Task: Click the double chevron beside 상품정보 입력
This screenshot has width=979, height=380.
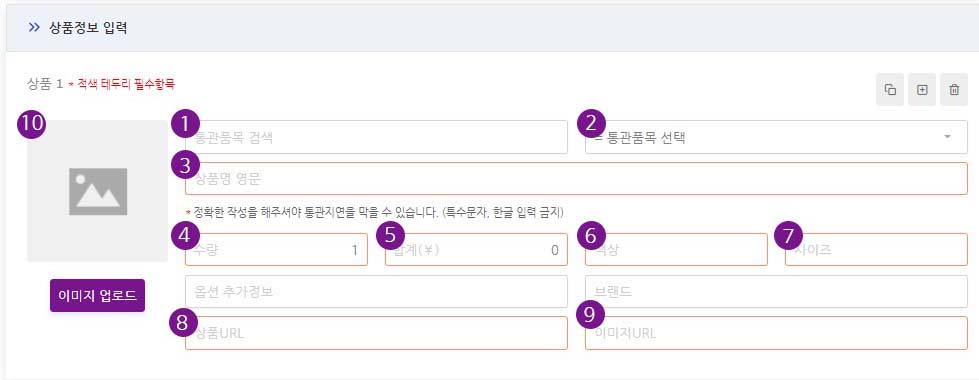Action: coord(34,27)
